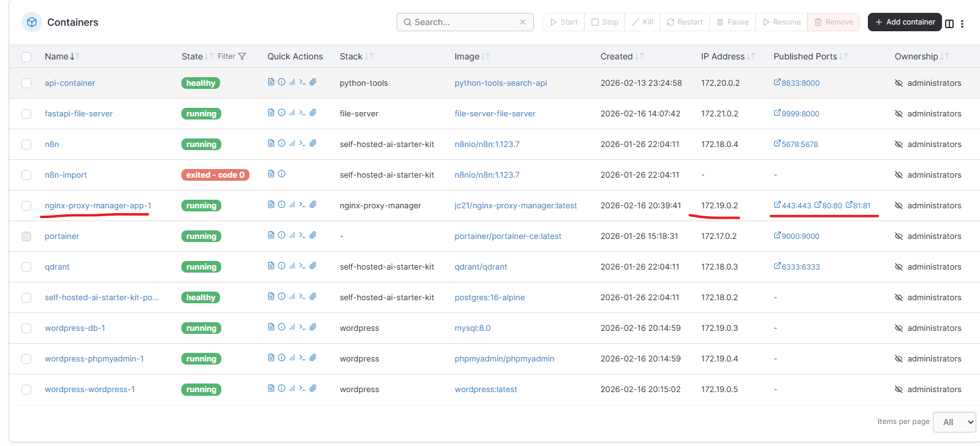Click in the Search field
Image resolution: width=980 pixels, height=446 pixels.
click(464, 22)
